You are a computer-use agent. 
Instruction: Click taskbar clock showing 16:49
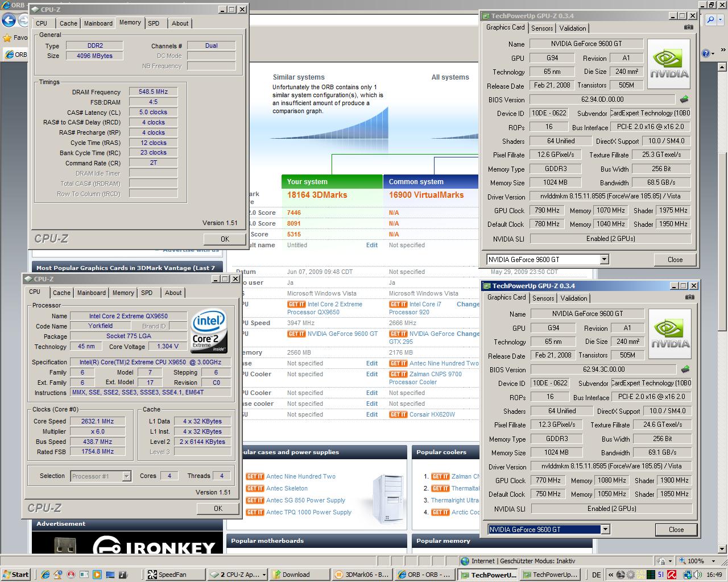[714, 575]
